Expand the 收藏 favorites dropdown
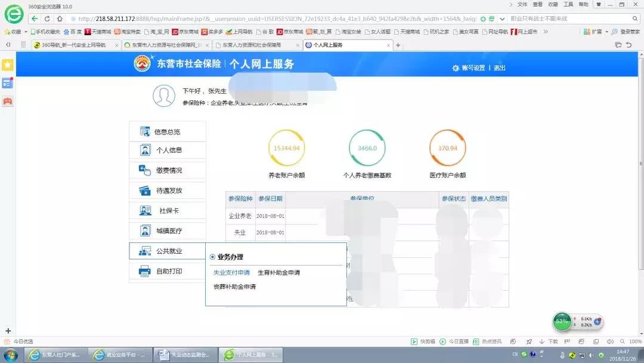 tap(25, 32)
